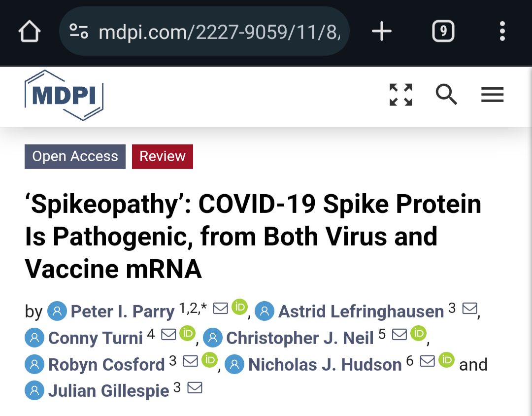View site info icon in address bar
This screenshot has height=416, width=532.
pyautogui.click(x=79, y=32)
